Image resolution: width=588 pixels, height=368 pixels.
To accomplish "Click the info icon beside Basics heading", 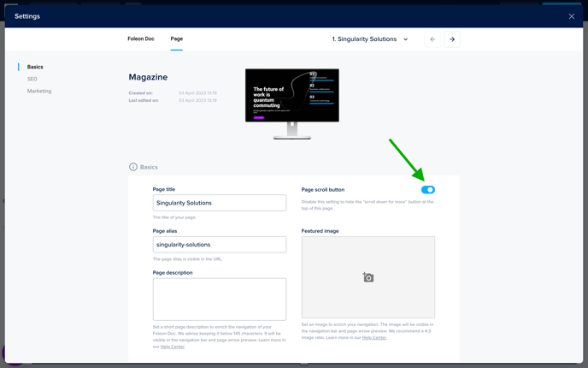I will 133,167.
